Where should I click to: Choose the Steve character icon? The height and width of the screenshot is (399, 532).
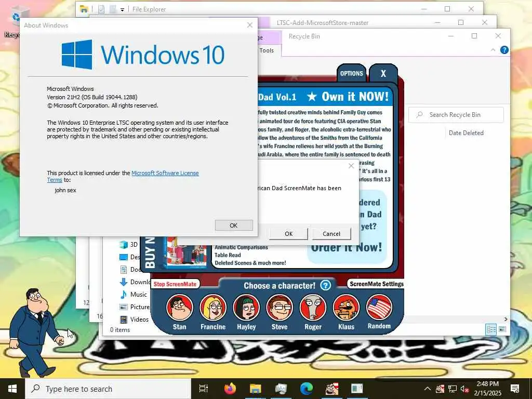[280, 308]
